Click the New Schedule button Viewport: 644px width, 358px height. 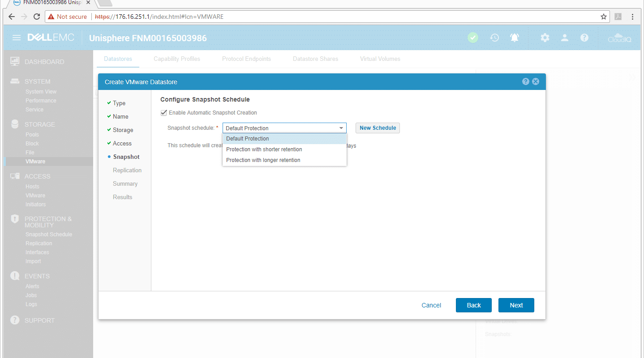(x=378, y=128)
